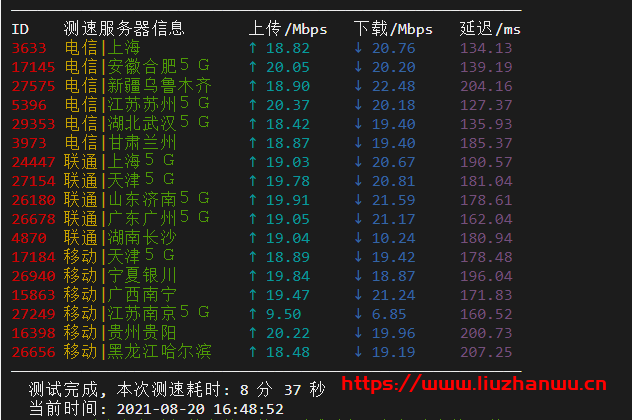The image size is (632, 420).
Task: Click the 下载/Mbps column header
Action: point(393,29)
